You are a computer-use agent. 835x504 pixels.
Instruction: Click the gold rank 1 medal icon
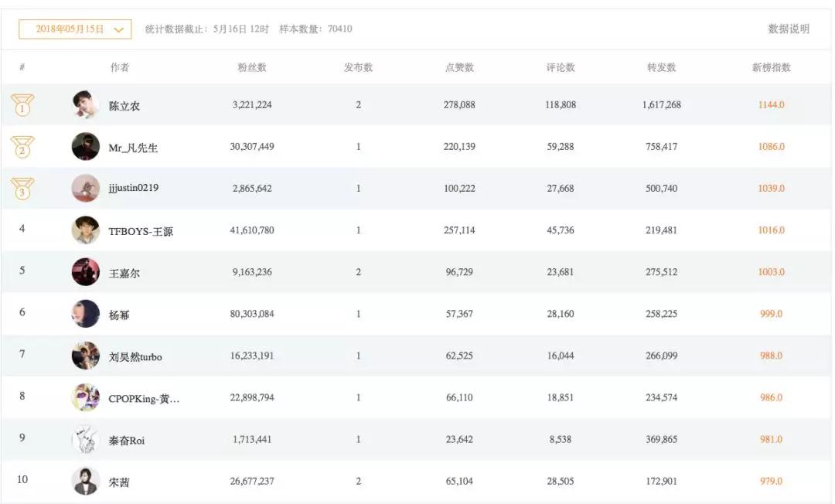tap(22, 105)
